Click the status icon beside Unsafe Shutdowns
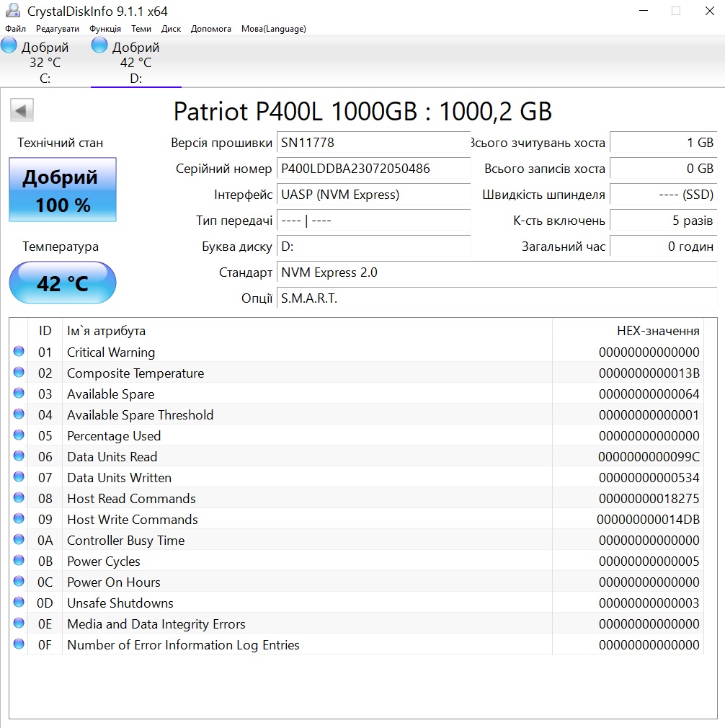The height and width of the screenshot is (728, 725). pos(19,603)
